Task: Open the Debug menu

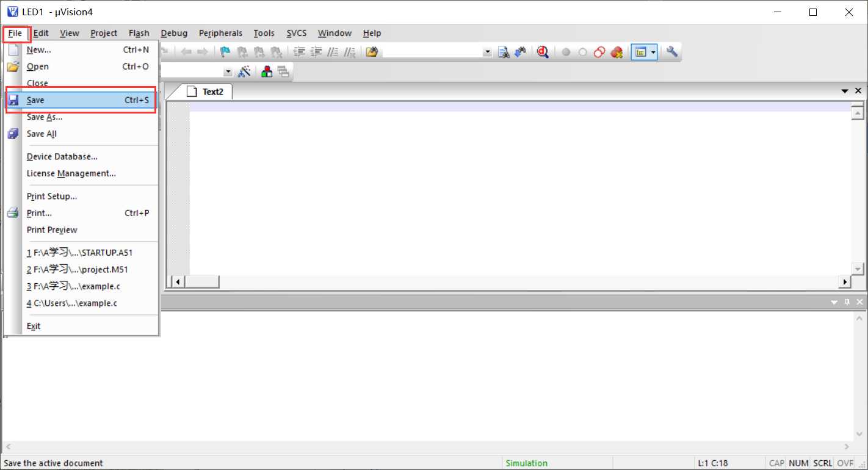Action: click(x=174, y=33)
